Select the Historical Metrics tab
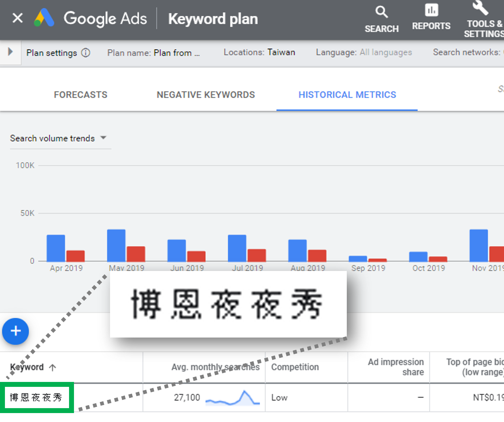The width and height of the screenshot is (504, 422). point(347,95)
